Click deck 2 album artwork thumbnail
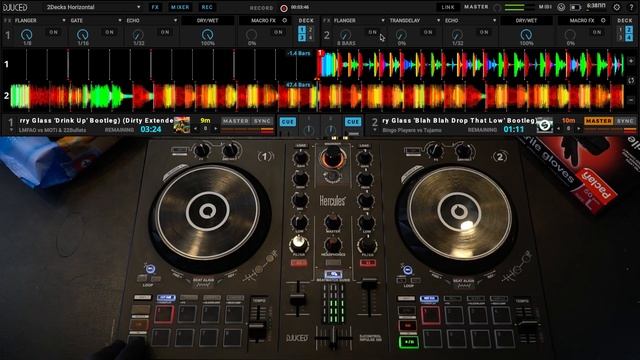 545,125
